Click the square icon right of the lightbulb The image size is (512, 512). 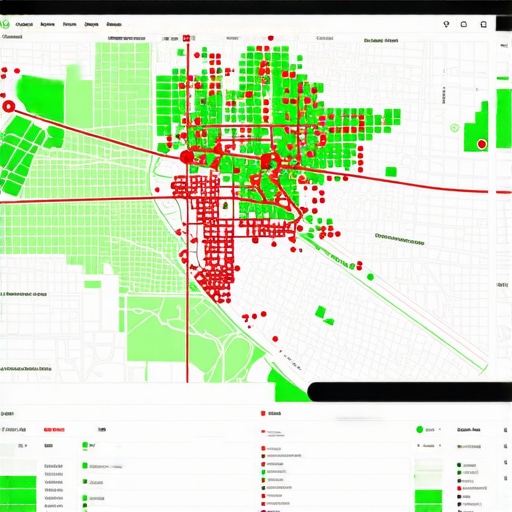464,24
